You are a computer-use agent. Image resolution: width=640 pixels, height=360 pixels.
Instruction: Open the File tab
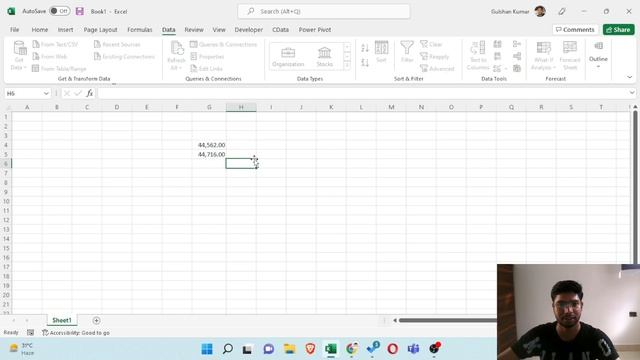tap(15, 29)
